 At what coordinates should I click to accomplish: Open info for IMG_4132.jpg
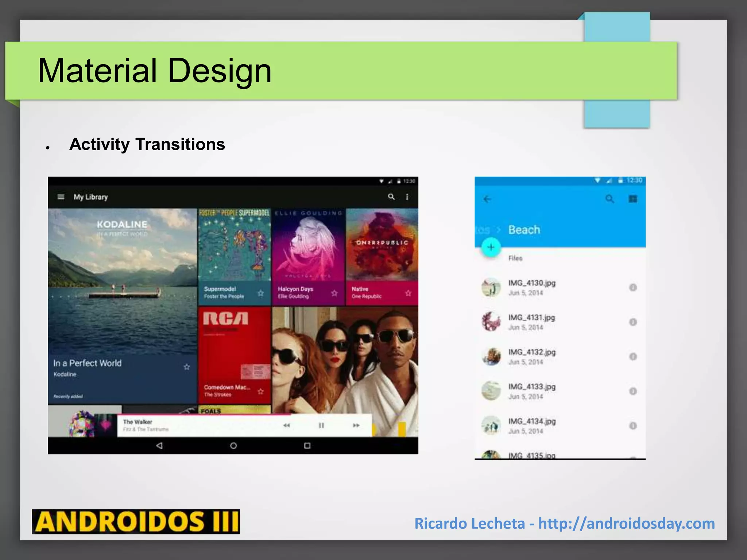[x=633, y=357]
